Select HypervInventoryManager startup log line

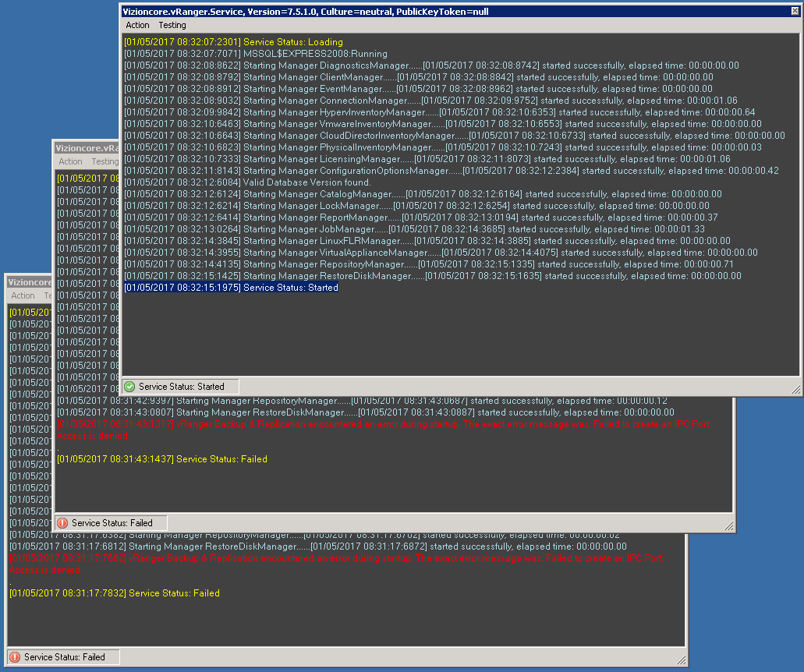(x=439, y=112)
